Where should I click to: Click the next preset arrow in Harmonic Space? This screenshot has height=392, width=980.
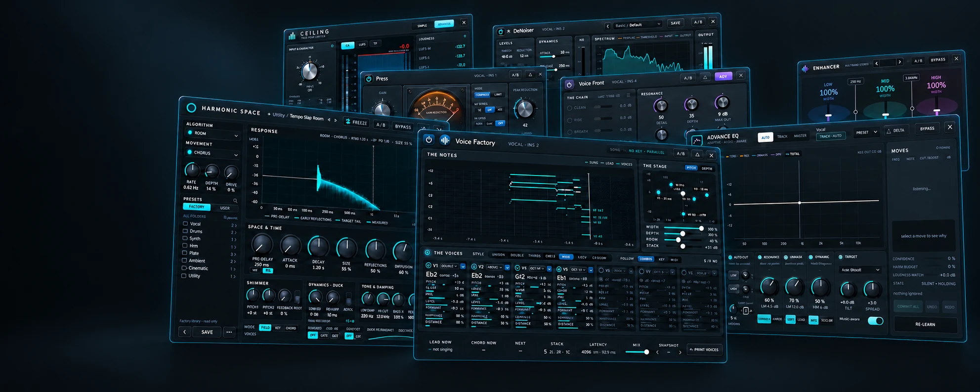coord(336,120)
